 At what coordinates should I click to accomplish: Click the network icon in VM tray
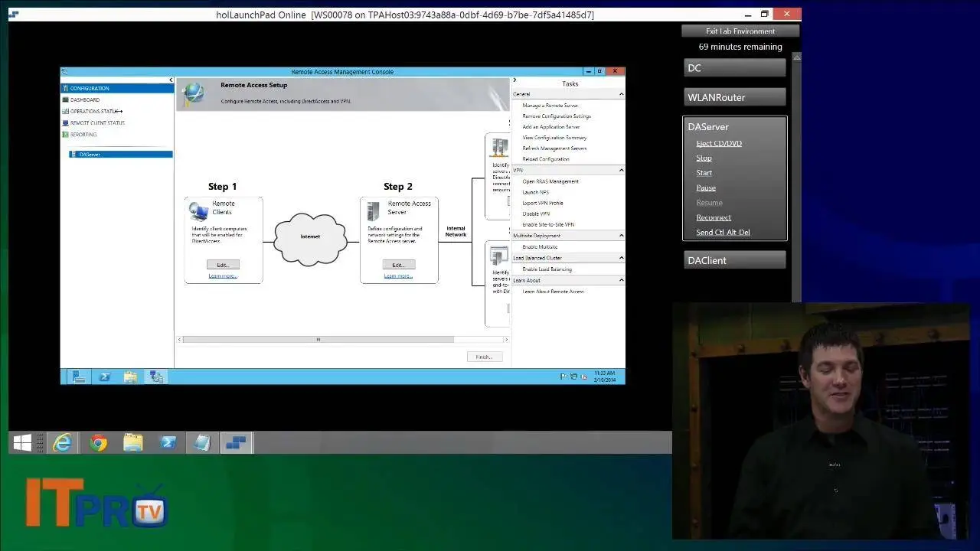pos(573,377)
